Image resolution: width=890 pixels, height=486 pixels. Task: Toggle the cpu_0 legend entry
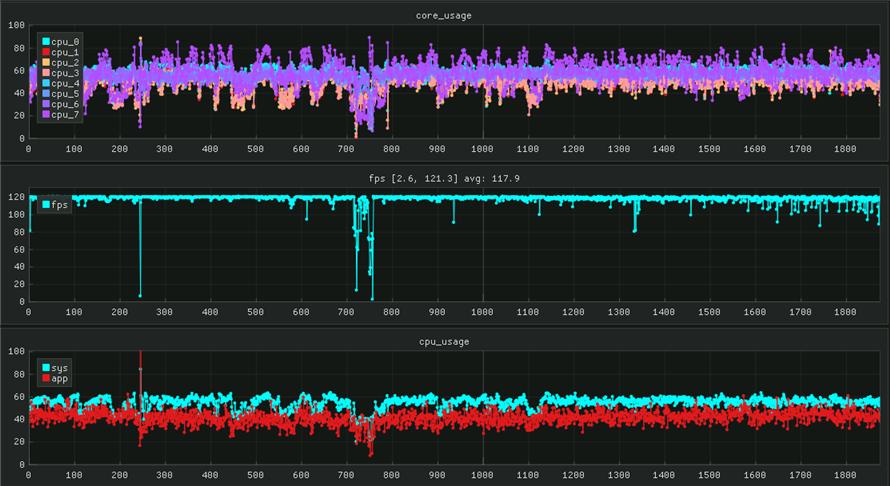pyautogui.click(x=64, y=42)
